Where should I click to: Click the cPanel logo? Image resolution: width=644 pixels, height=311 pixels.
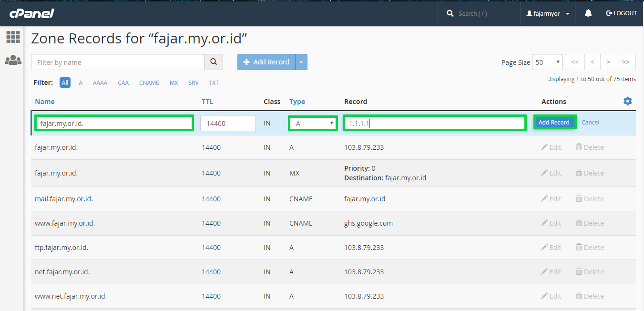31,13
